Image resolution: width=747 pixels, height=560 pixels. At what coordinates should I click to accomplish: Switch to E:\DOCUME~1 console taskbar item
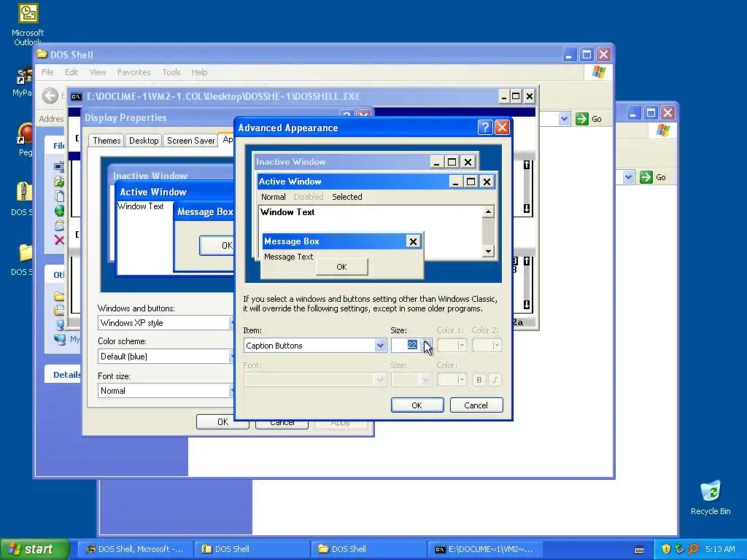pos(485,549)
